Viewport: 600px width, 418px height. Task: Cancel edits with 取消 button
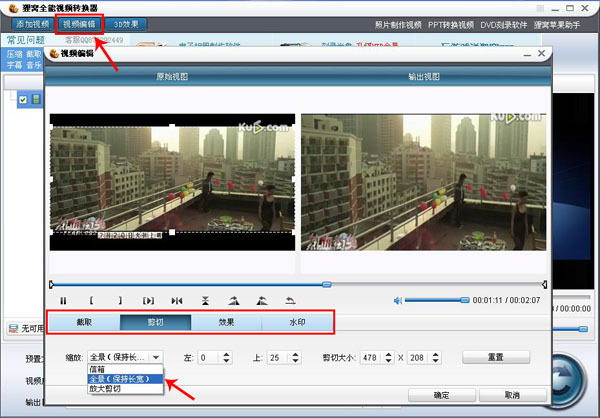pyautogui.click(x=512, y=395)
